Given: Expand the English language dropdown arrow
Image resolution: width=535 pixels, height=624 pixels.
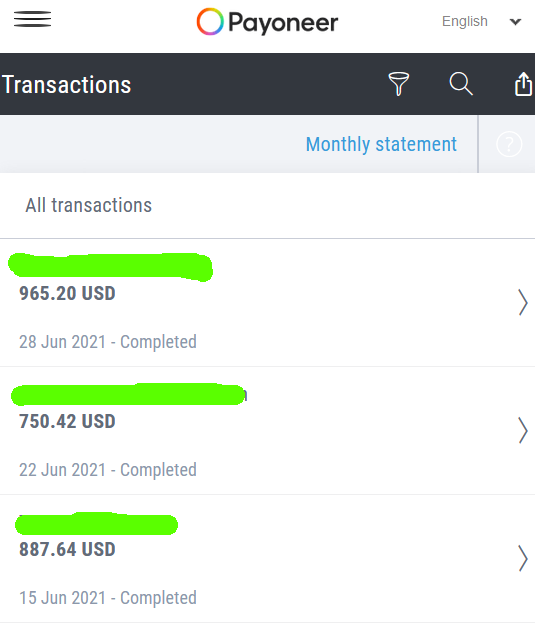Looking at the screenshot, I should (x=515, y=21).
